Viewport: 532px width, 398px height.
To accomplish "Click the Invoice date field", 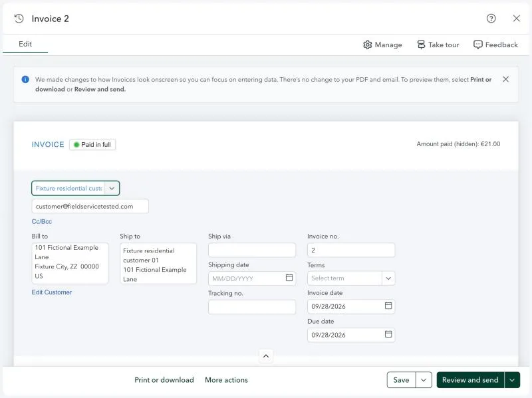I will (x=351, y=306).
